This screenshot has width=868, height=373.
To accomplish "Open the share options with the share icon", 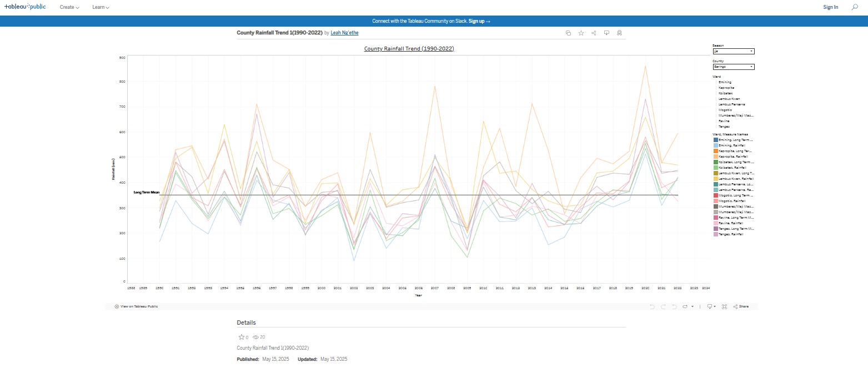I will 593,33.
